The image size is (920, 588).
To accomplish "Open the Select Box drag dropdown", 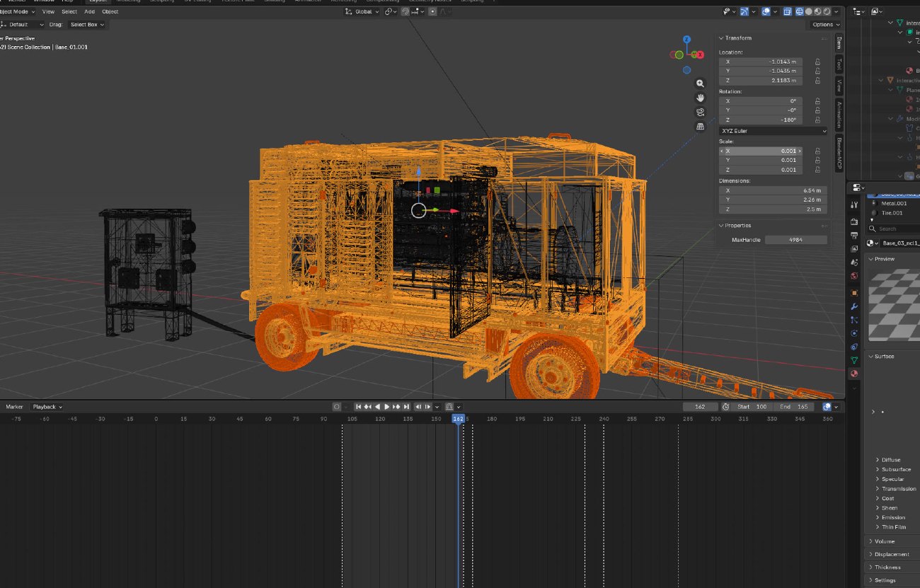I will pos(88,25).
